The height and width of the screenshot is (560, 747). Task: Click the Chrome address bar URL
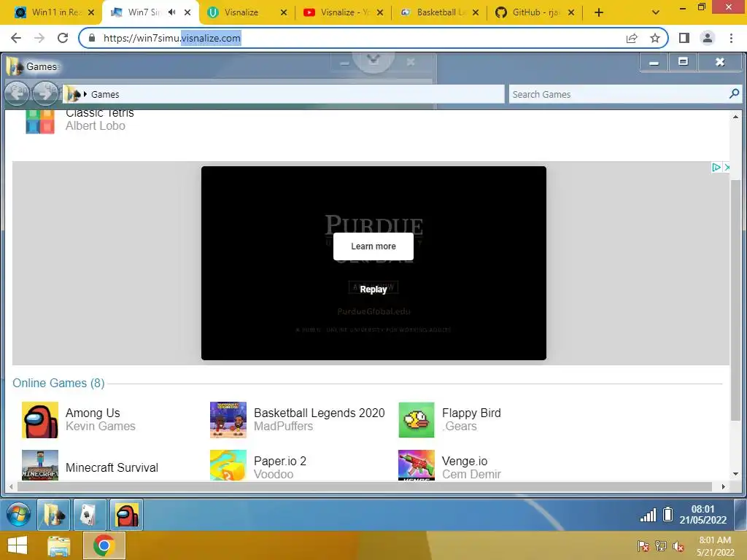coord(172,38)
